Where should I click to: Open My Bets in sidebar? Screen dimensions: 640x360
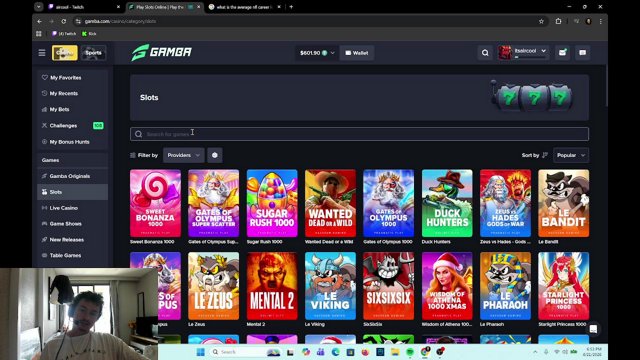(x=59, y=109)
